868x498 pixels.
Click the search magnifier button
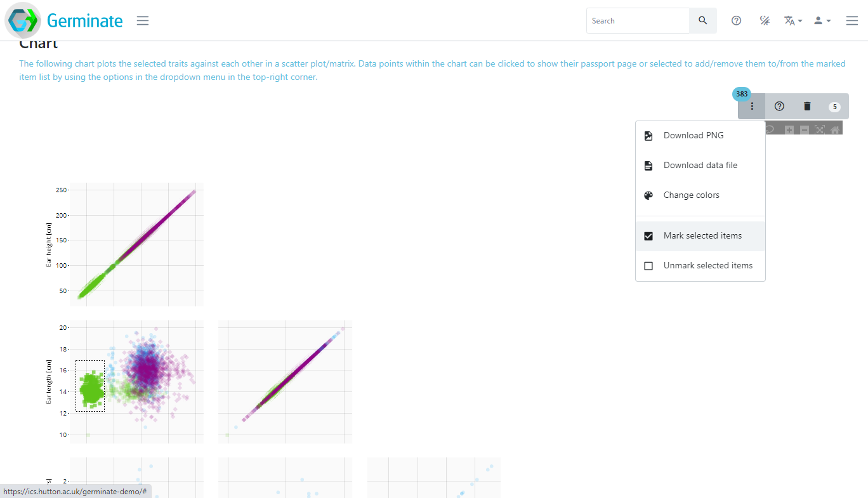(702, 21)
